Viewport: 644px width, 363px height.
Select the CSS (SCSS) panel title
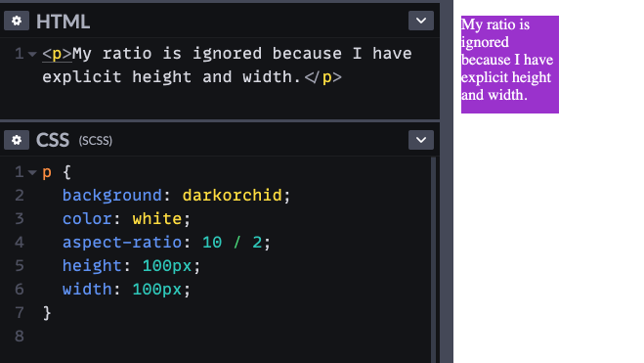(x=74, y=140)
